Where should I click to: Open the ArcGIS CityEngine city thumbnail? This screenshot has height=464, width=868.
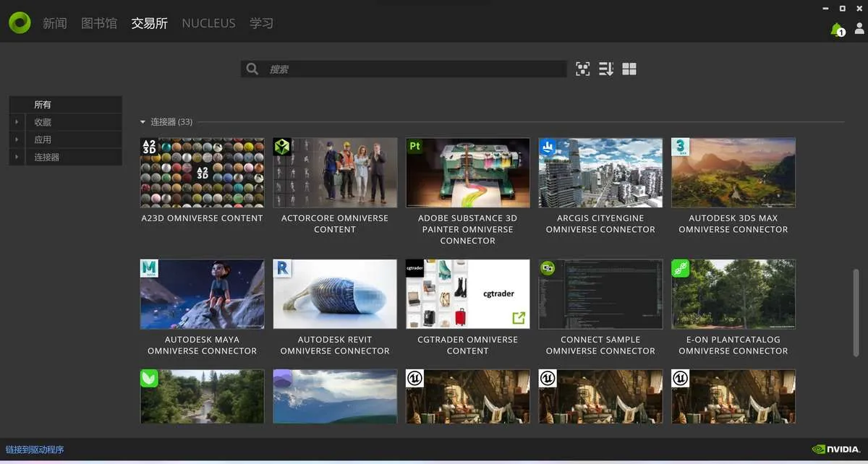tap(600, 173)
